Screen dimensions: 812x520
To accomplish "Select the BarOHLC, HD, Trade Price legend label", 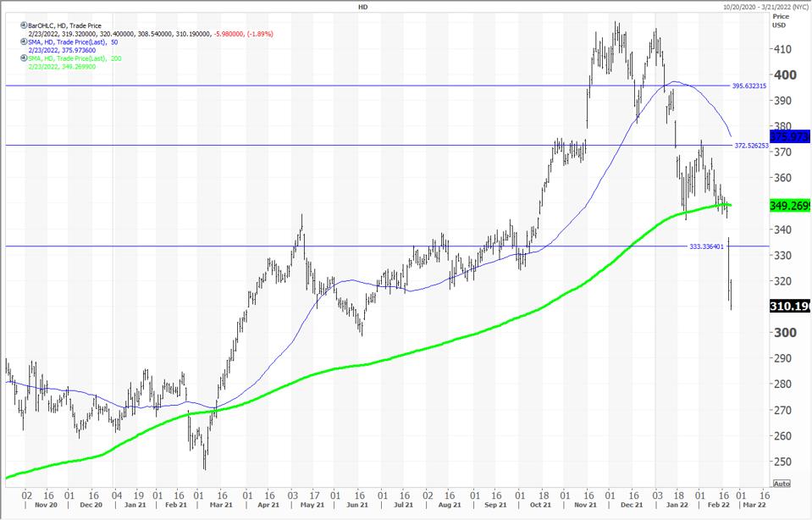I will (64, 26).
